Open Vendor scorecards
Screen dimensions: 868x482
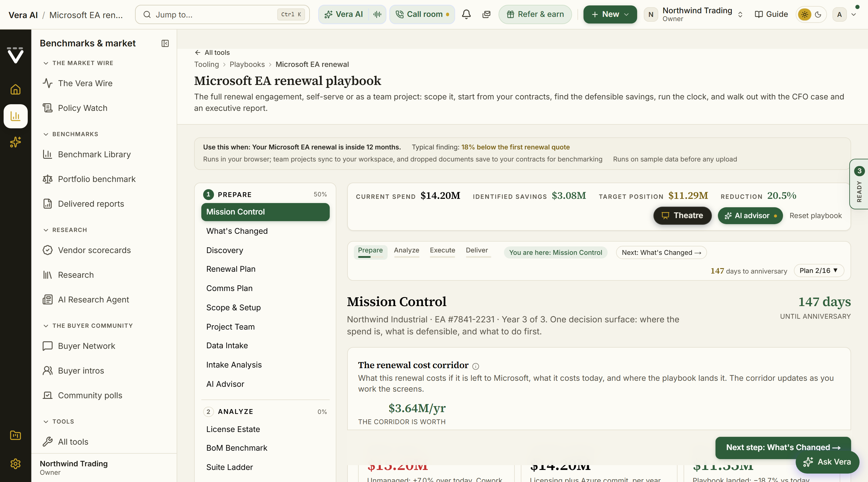coord(104,250)
